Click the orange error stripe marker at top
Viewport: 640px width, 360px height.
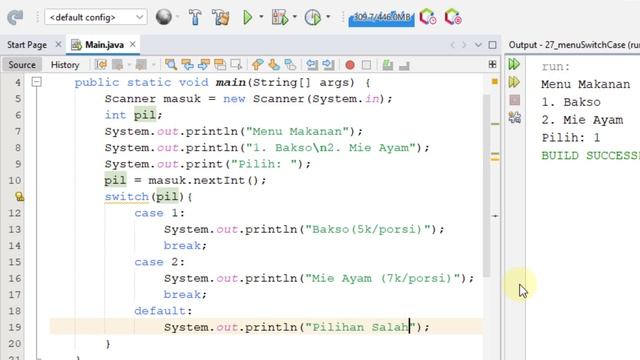(495, 82)
